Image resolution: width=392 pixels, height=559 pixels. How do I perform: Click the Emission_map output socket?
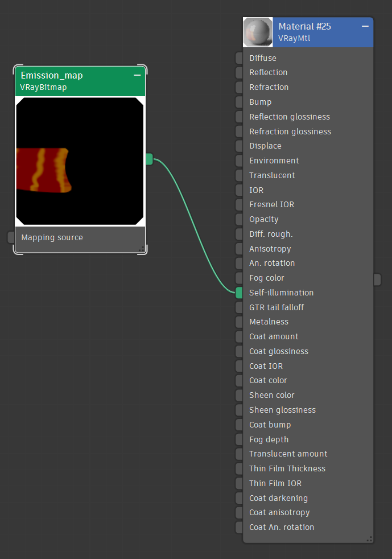pyautogui.click(x=149, y=159)
